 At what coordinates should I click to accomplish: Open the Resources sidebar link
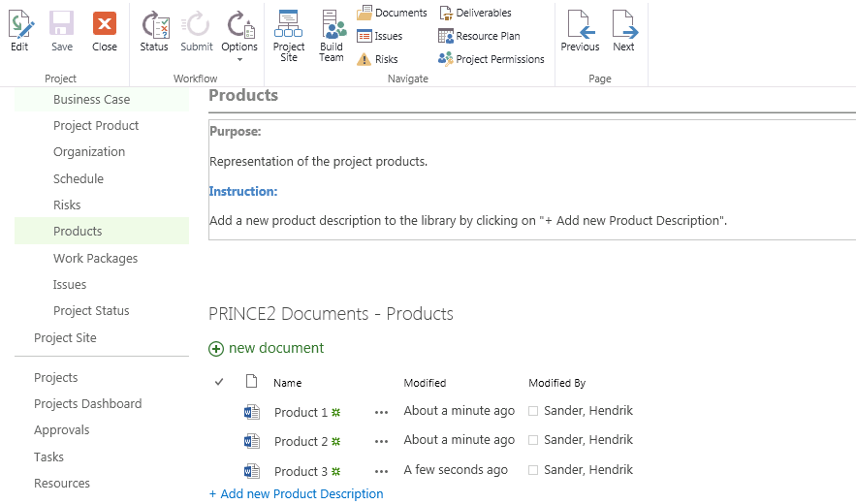(x=62, y=484)
